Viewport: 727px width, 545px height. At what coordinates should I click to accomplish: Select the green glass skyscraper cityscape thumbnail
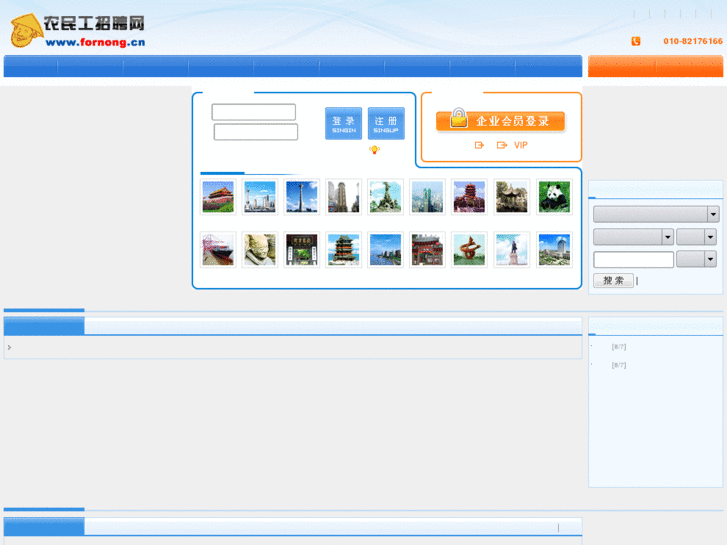427,197
